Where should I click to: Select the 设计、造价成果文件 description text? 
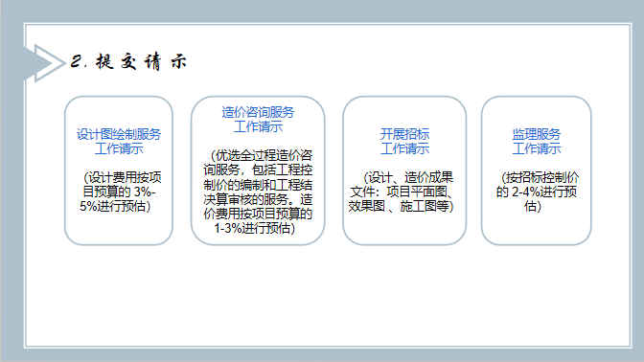click(x=402, y=192)
